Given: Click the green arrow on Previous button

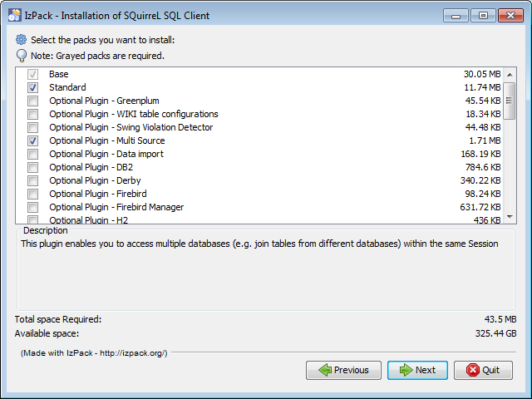Looking at the screenshot, I should point(324,370).
